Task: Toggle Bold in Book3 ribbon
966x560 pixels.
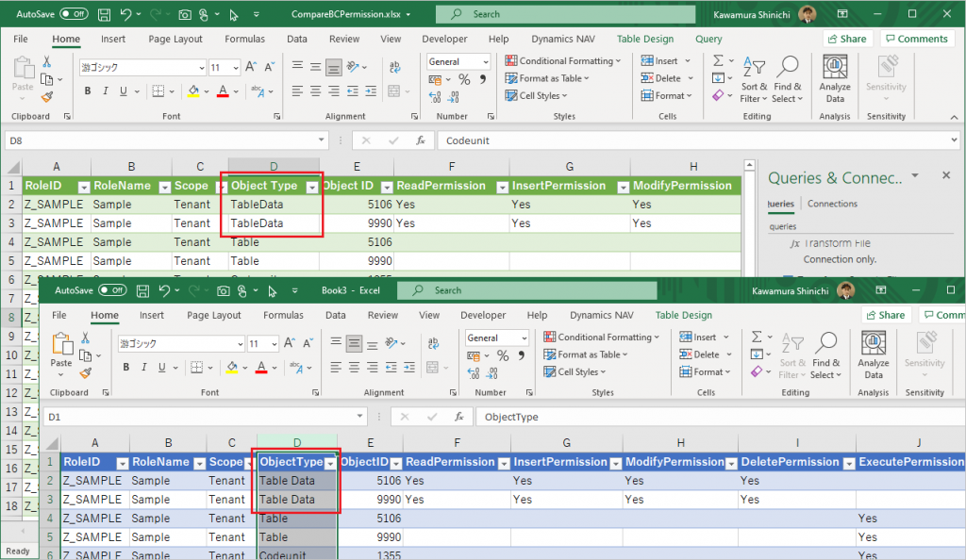Action: click(126, 368)
